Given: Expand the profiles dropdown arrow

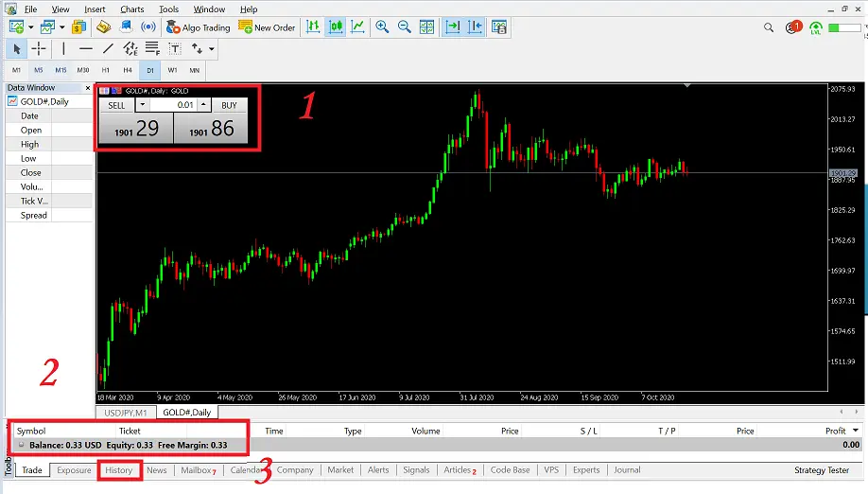Looking at the screenshot, I should (x=62, y=27).
